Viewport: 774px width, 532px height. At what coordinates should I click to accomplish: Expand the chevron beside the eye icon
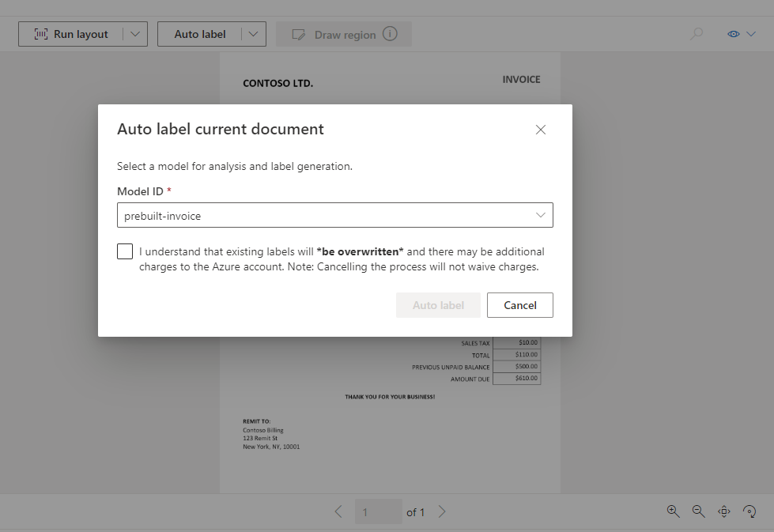coord(751,34)
